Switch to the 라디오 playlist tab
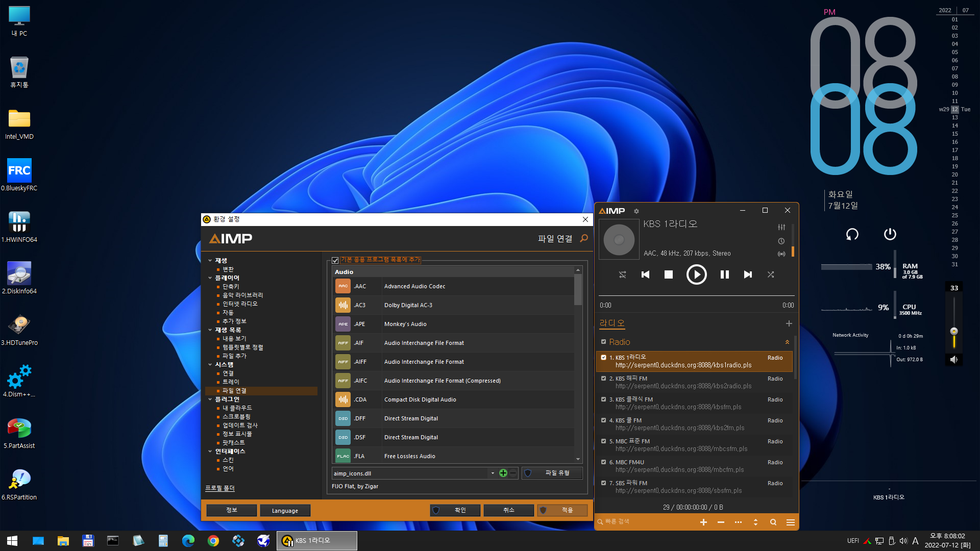 (612, 323)
